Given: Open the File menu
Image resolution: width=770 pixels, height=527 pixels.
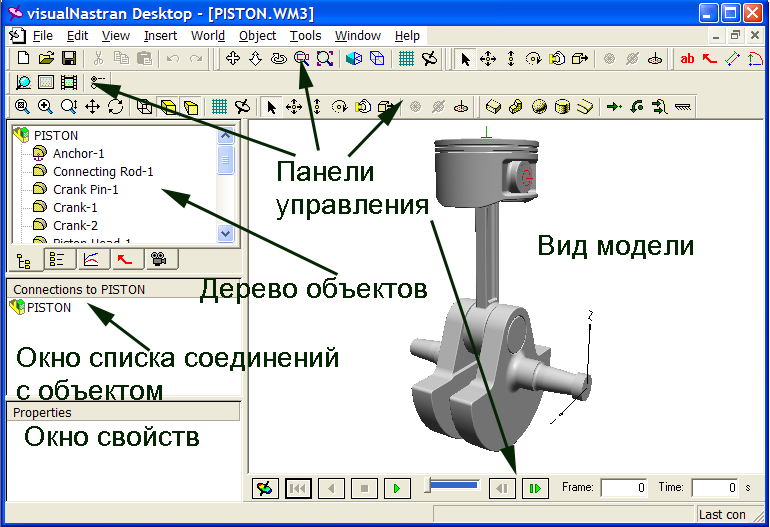Looking at the screenshot, I should coord(43,36).
